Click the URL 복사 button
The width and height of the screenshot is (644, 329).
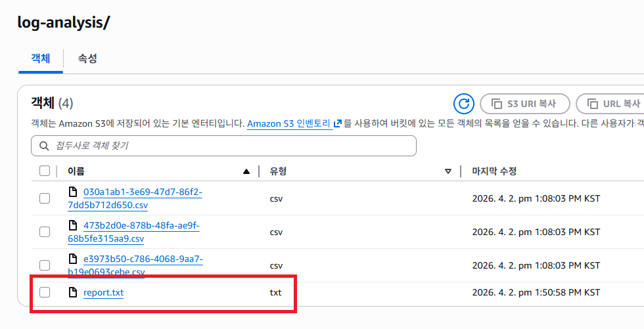tap(612, 104)
